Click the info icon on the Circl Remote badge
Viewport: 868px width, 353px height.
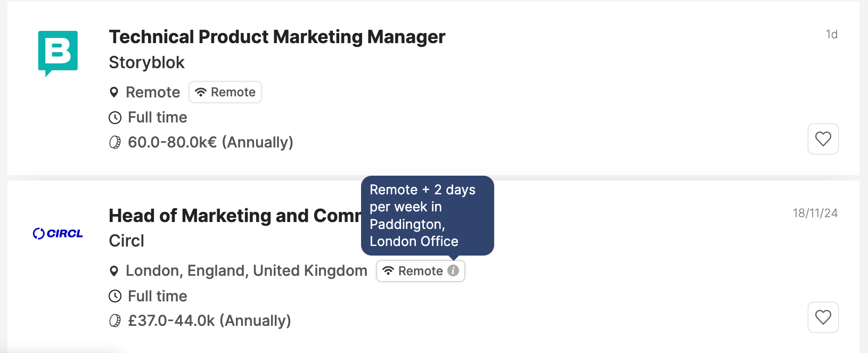click(453, 270)
